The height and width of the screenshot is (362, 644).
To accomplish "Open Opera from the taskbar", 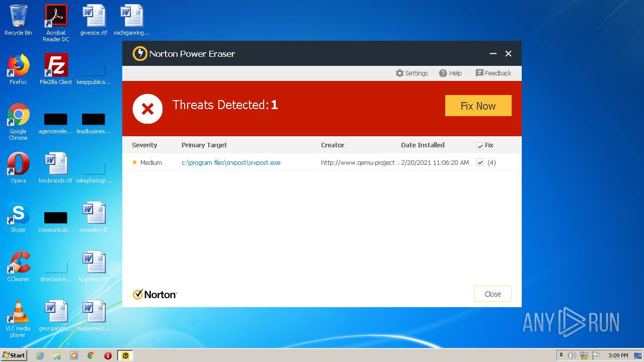I will click(108, 355).
